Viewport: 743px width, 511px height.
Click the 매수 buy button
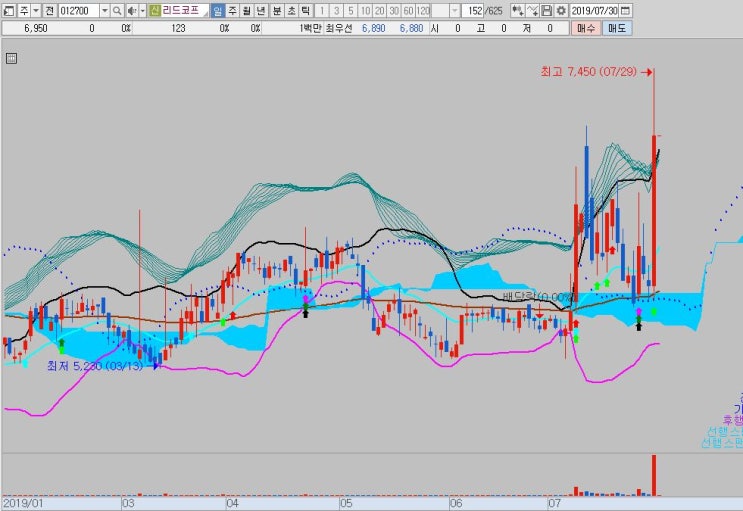pos(586,28)
